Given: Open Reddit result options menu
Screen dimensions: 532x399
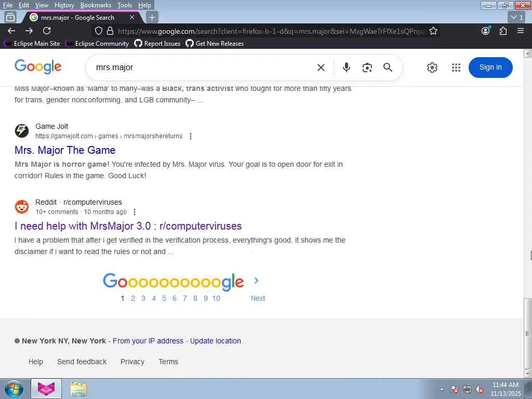Looking at the screenshot, I should pyautogui.click(x=135, y=212).
